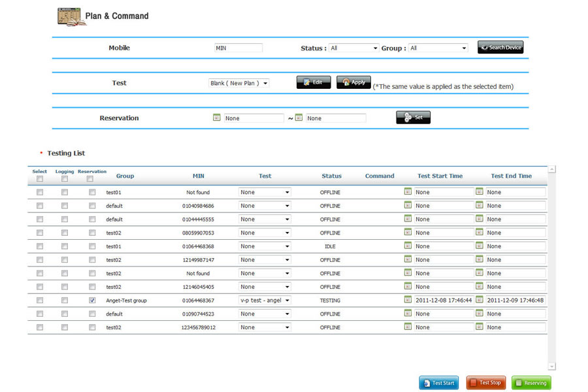Open the Status filter dropdown
The image size is (588, 392).
(x=354, y=48)
